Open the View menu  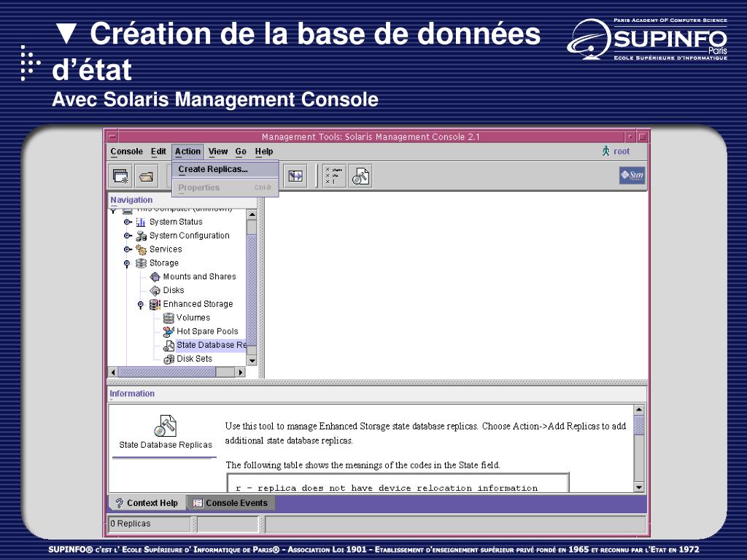click(218, 152)
